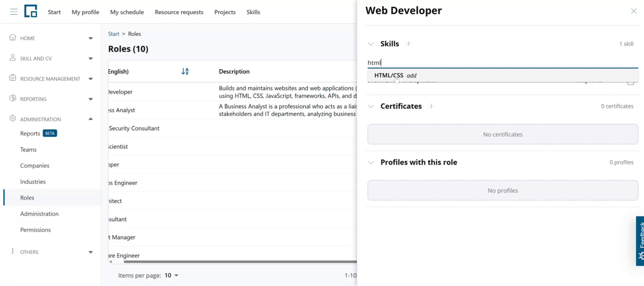The width and height of the screenshot is (644, 286).
Task: Select Roles in the sidebar
Action: pyautogui.click(x=52, y=197)
